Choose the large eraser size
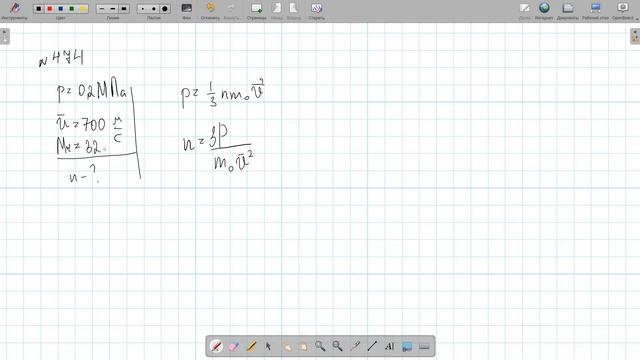This screenshot has width=640, height=360. click(165, 9)
